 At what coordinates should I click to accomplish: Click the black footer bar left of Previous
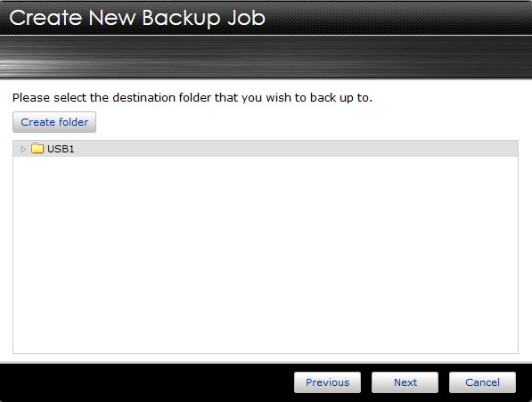(146, 382)
